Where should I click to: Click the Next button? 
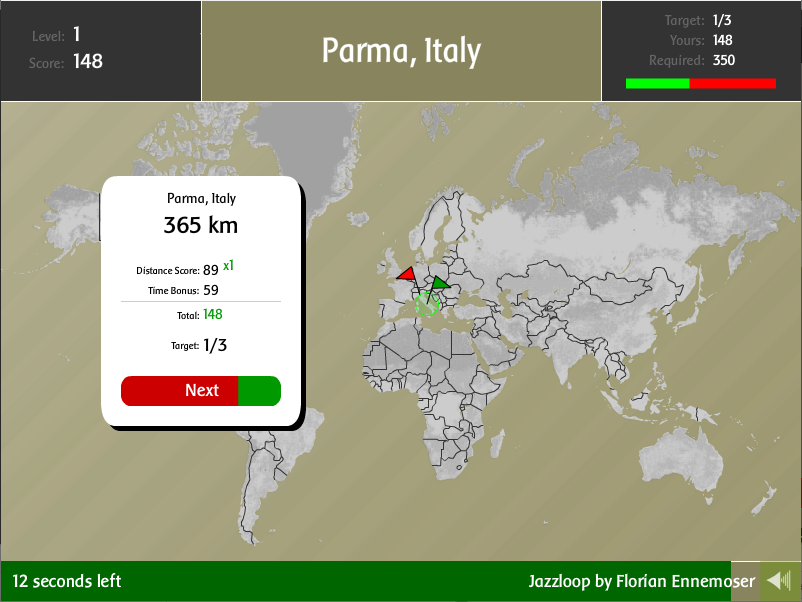click(201, 391)
